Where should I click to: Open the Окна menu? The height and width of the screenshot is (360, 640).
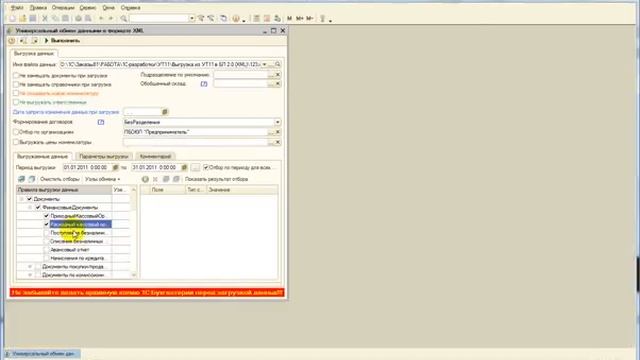point(108,8)
